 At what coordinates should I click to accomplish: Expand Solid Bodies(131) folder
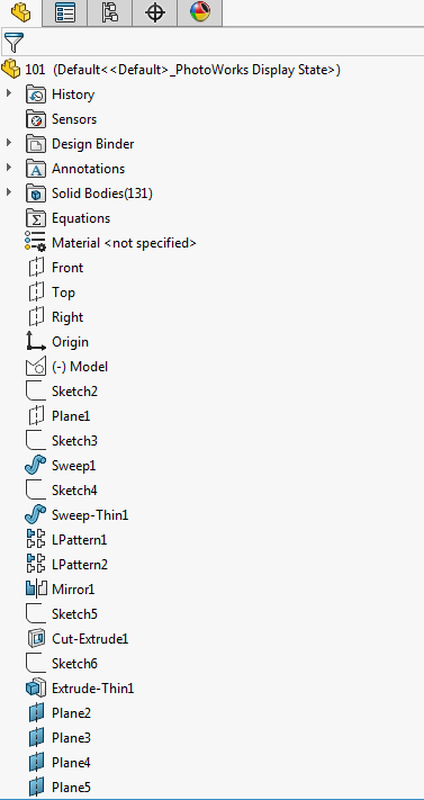(8, 193)
